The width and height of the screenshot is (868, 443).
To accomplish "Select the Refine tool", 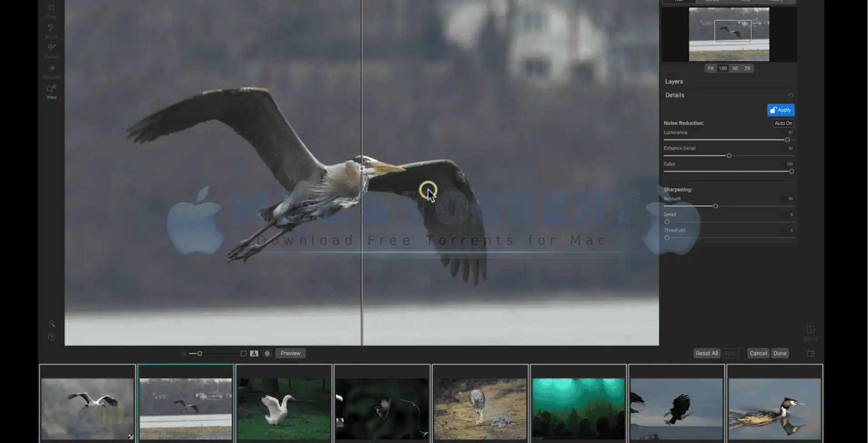I will 51,51.
